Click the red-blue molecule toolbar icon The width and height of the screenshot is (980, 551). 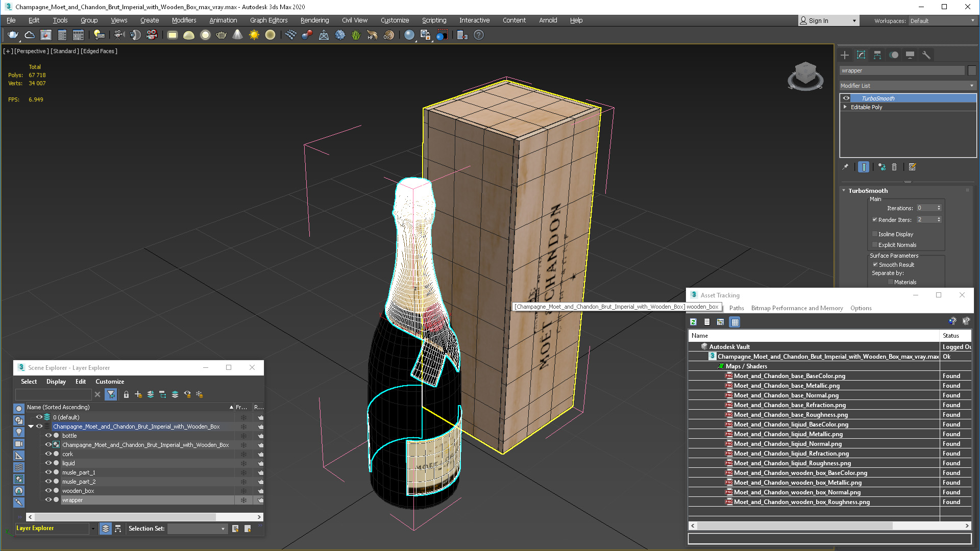(307, 35)
